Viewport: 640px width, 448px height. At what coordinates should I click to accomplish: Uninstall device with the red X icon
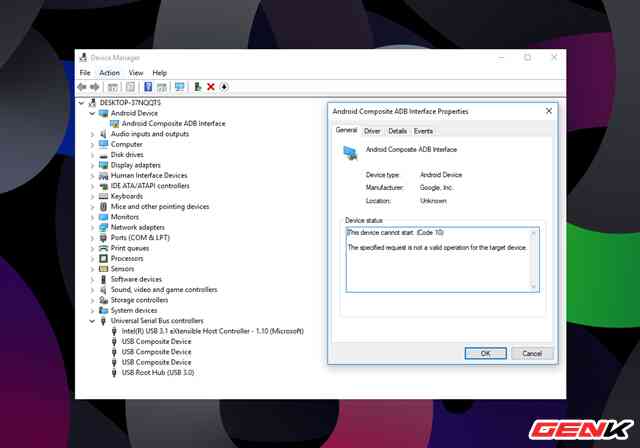211,87
